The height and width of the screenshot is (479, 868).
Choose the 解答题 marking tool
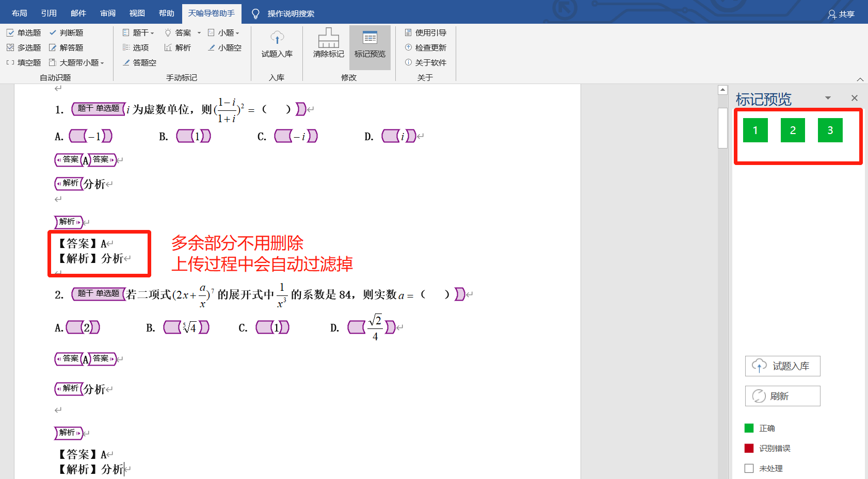click(x=53, y=48)
